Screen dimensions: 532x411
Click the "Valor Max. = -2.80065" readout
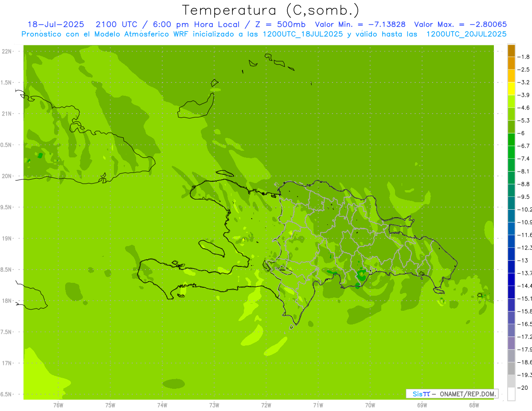pyautogui.click(x=460, y=24)
